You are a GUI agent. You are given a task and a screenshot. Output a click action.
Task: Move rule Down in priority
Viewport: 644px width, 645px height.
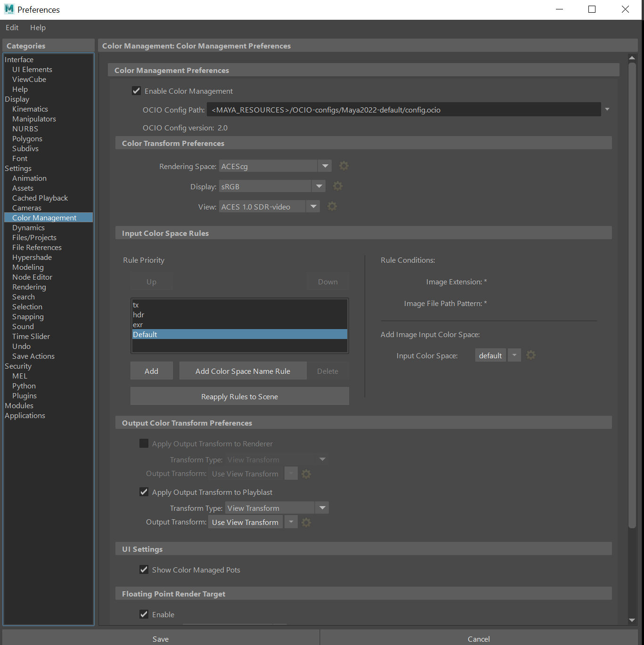pyautogui.click(x=328, y=282)
